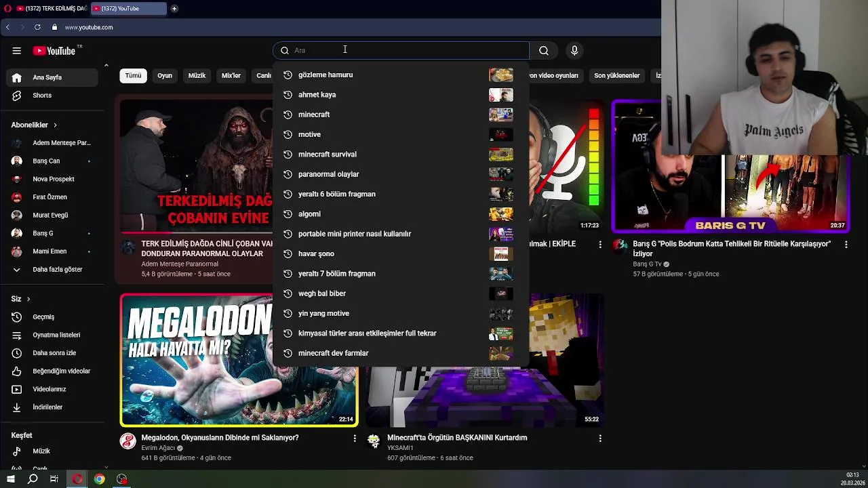Open the YouTube hamburger guide menu
The height and width of the screenshot is (488, 868).
pyautogui.click(x=16, y=50)
